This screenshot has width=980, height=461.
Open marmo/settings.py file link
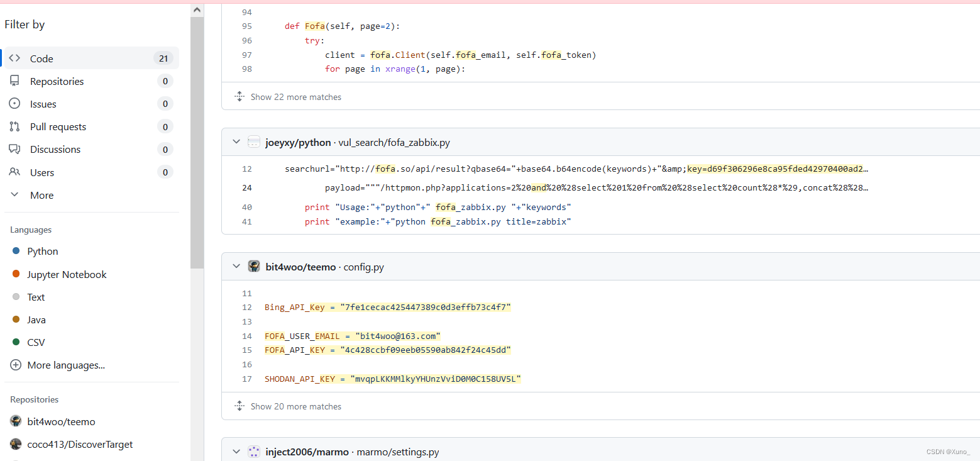click(x=398, y=452)
